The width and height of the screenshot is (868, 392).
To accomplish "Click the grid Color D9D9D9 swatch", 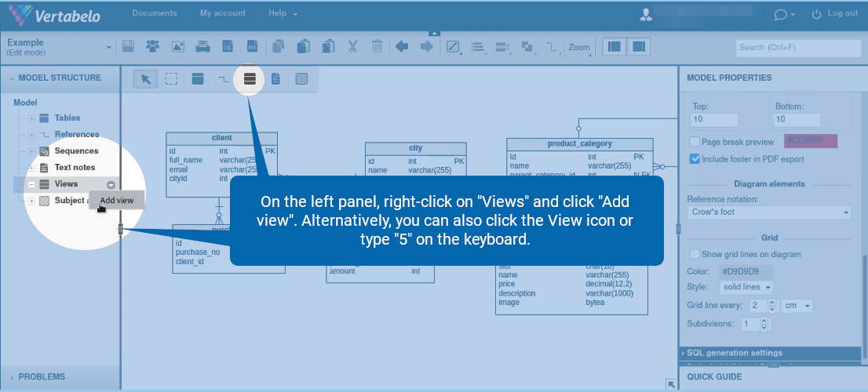I will coord(745,271).
